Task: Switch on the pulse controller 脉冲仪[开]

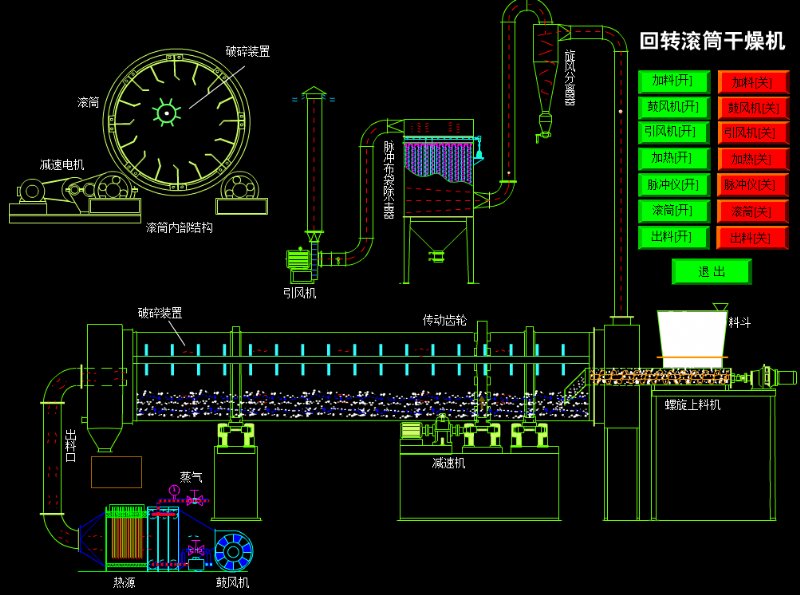Action: pos(673,185)
